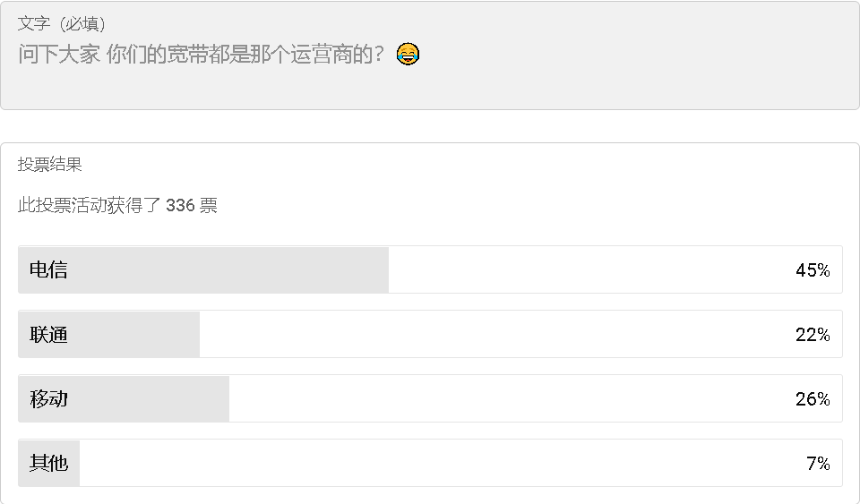Click the poll question text field
This screenshot has width=860, height=504.
pos(430,56)
